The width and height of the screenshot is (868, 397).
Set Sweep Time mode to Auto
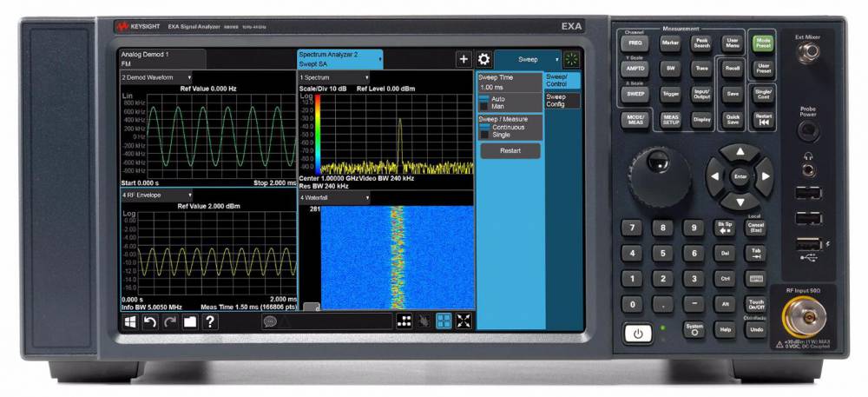pyautogui.click(x=492, y=98)
